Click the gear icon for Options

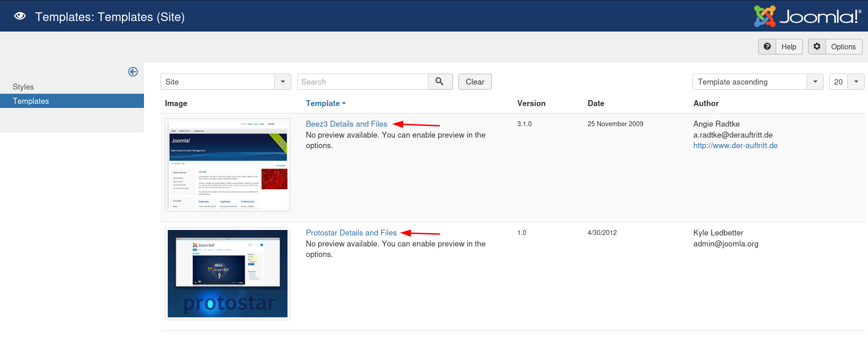[x=817, y=47]
